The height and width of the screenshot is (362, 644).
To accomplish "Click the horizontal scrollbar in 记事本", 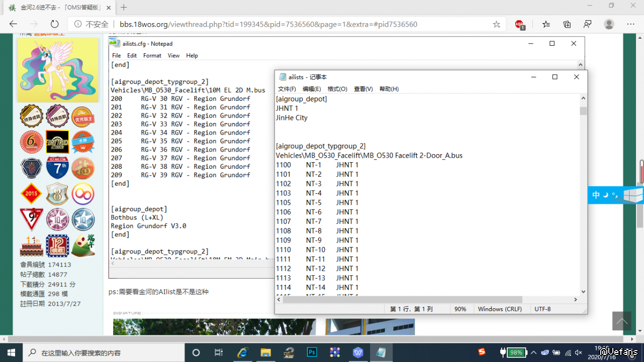I will tap(402, 300).
